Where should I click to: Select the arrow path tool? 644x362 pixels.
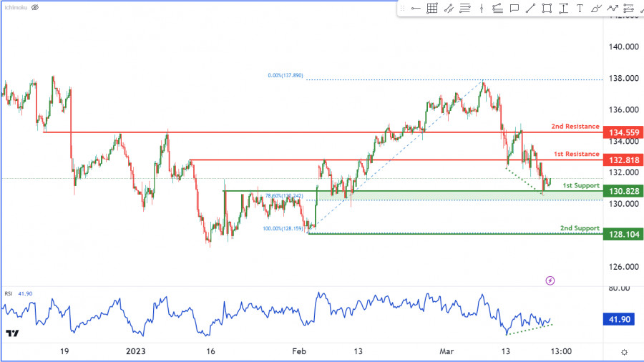[613, 8]
